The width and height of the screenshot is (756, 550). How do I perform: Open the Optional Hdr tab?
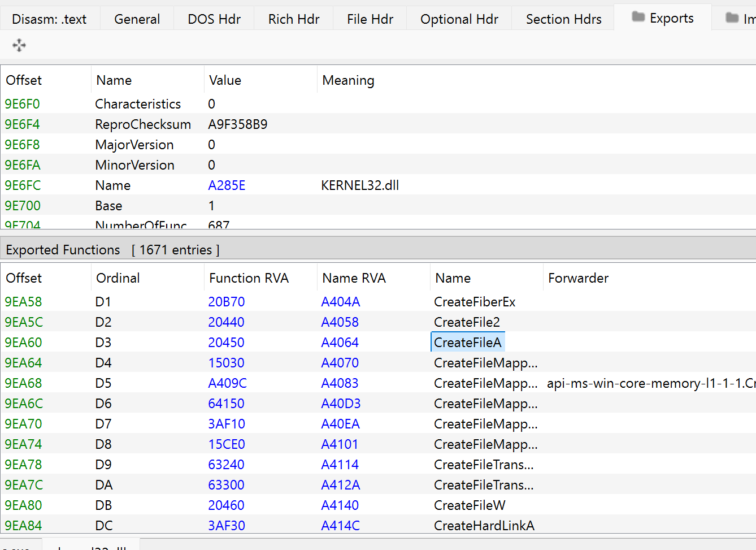(459, 19)
